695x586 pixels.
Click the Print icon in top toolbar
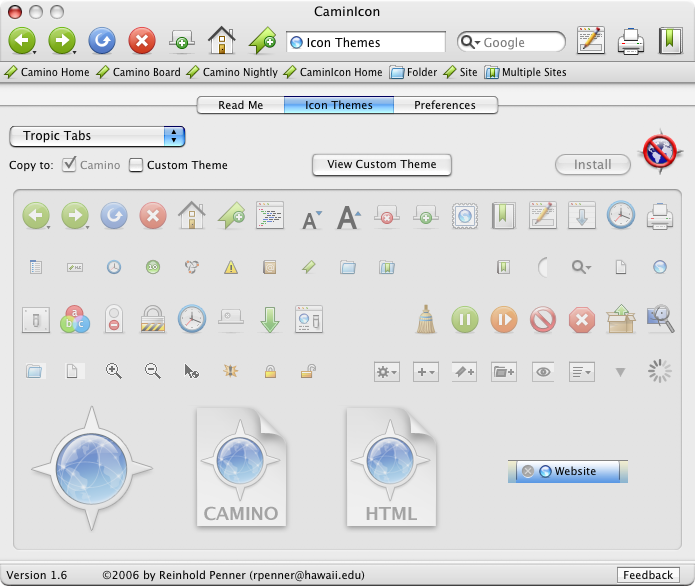click(x=631, y=41)
